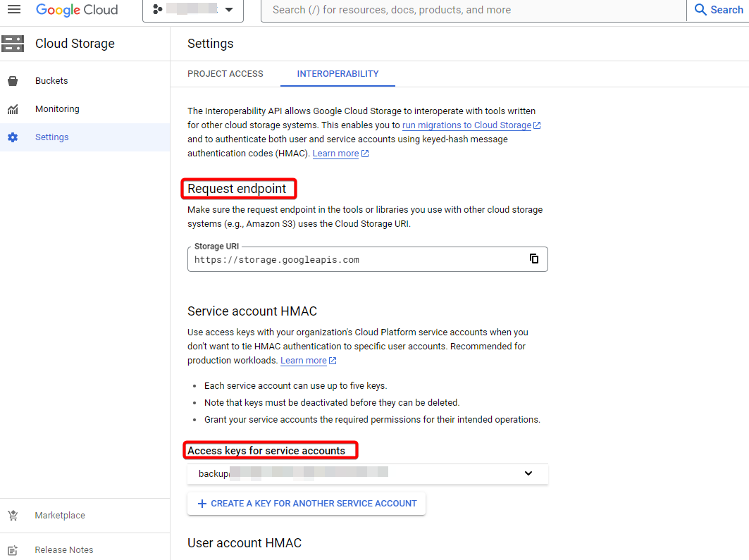
Task: Copy the Storage URI using the copy icon
Action: tap(534, 259)
